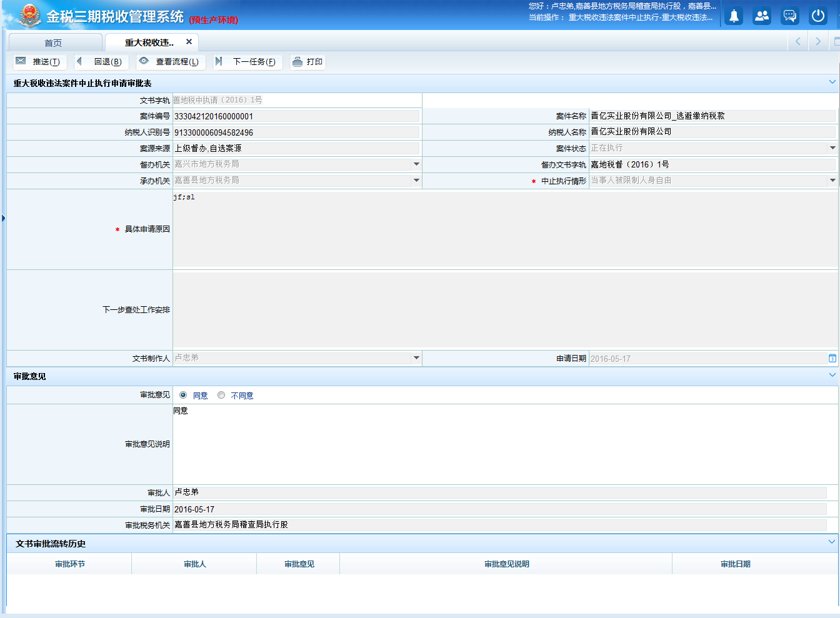Collapse the 文书审批流转历史 section

tap(832, 542)
